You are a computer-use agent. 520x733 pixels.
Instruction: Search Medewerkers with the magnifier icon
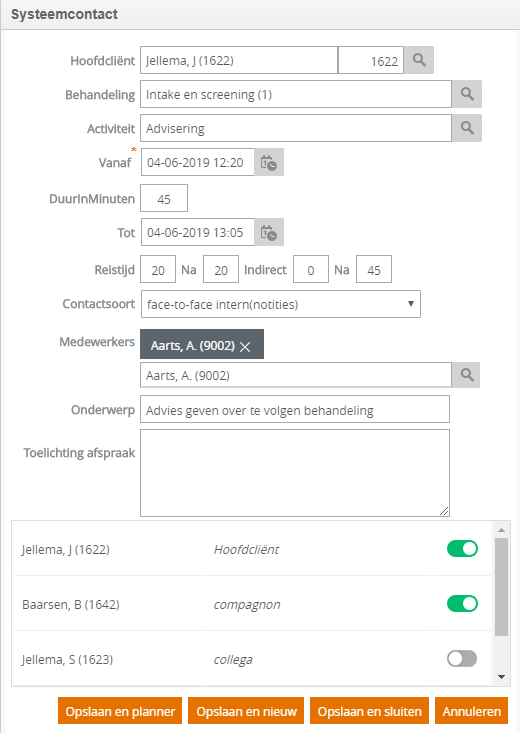coord(466,375)
